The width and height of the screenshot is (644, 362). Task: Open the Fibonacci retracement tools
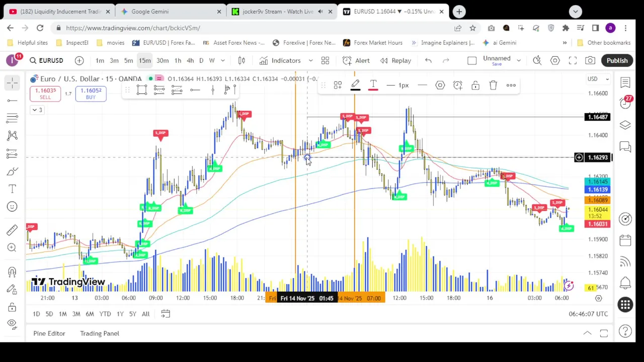point(12,118)
